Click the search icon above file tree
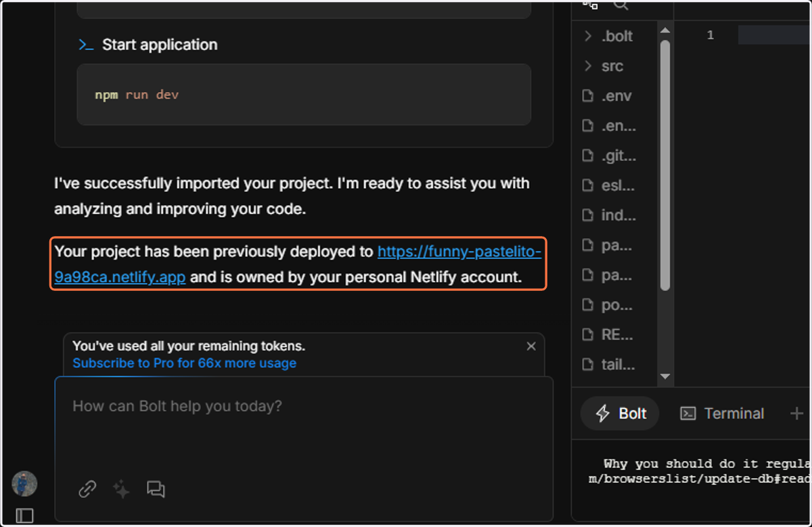Viewport: 812px width, 527px height. (621, 4)
